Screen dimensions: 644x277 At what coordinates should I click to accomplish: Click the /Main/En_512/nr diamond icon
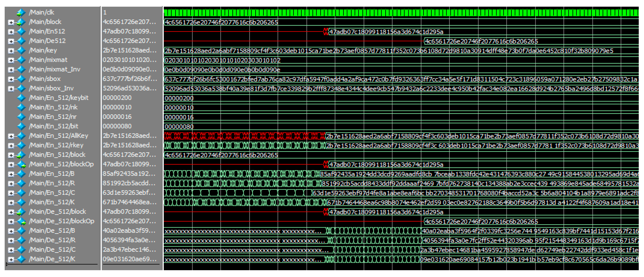tap(22, 117)
